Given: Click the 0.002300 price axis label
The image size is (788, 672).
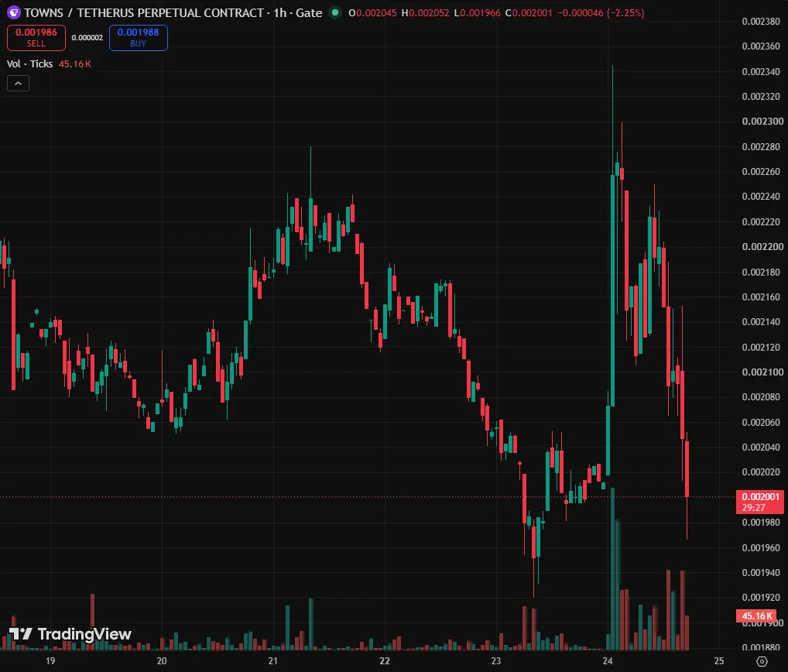Looking at the screenshot, I should [x=762, y=121].
